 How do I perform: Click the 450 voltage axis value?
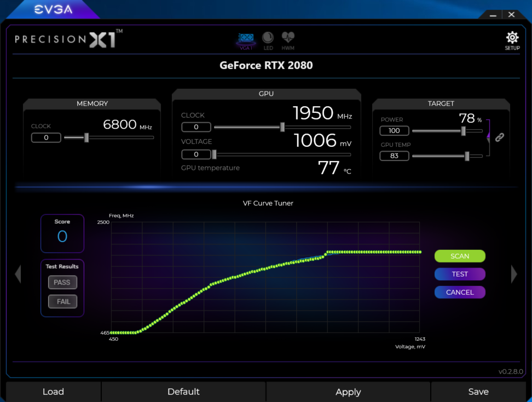(113, 339)
